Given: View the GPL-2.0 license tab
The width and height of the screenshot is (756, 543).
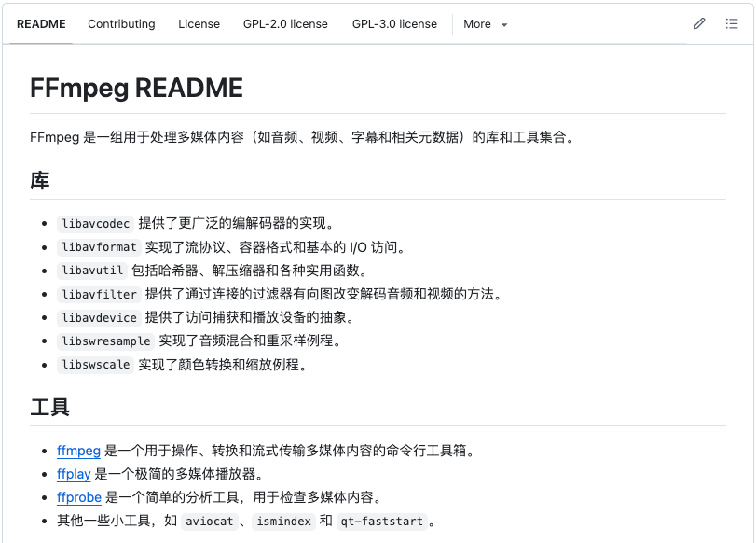Looking at the screenshot, I should click(285, 23).
